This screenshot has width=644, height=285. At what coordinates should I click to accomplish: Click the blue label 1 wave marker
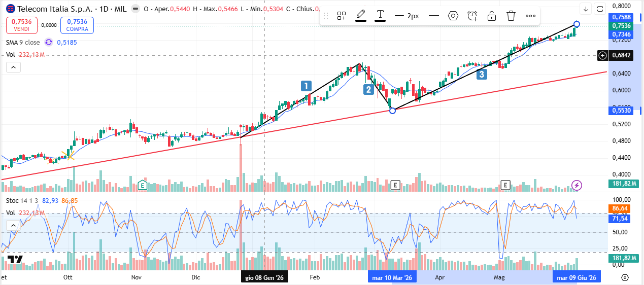[x=306, y=86]
